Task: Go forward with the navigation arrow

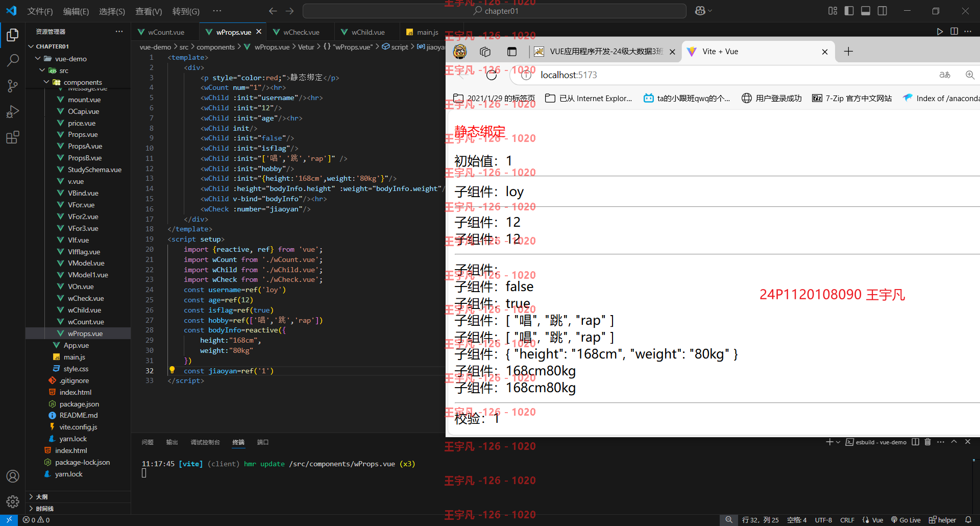Action: pos(289,11)
